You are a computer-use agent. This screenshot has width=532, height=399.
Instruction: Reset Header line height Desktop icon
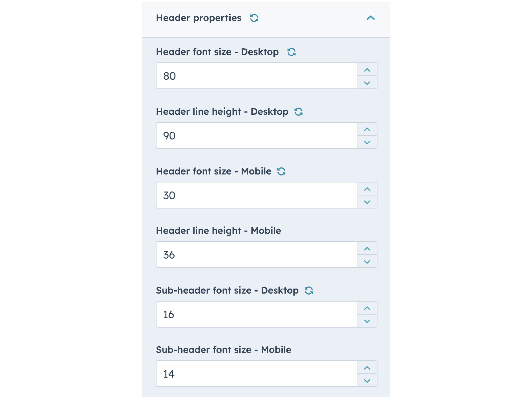click(299, 112)
